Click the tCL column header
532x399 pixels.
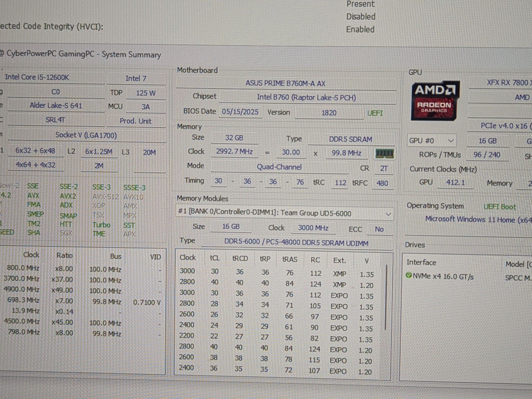(x=215, y=258)
